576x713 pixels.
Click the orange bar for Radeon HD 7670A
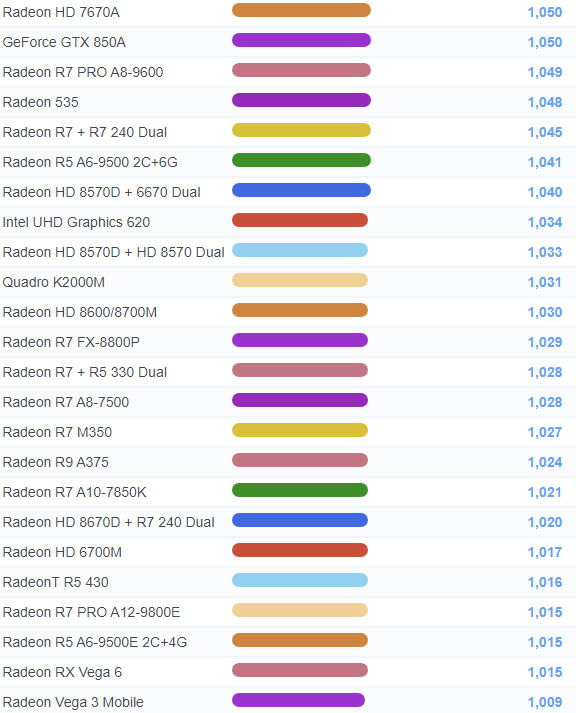pyautogui.click(x=301, y=10)
